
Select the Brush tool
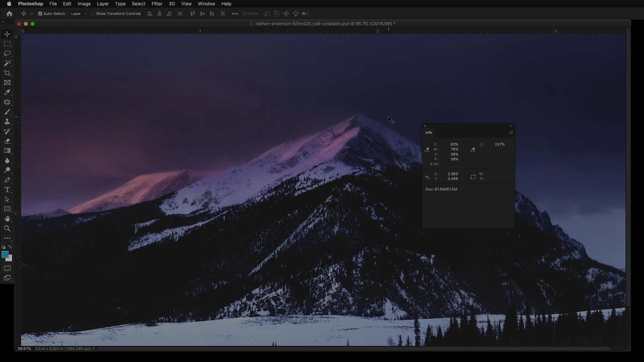coord(7,112)
